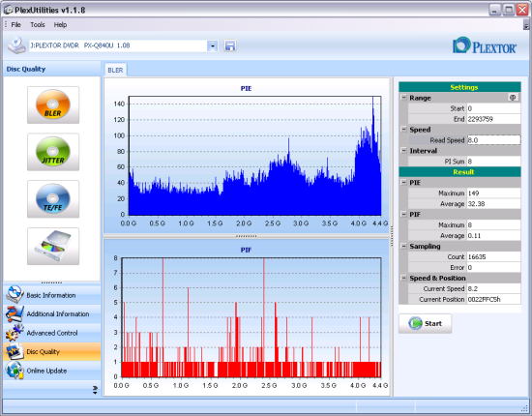Click the PI Sum value field
532x416 pixels.
point(493,162)
